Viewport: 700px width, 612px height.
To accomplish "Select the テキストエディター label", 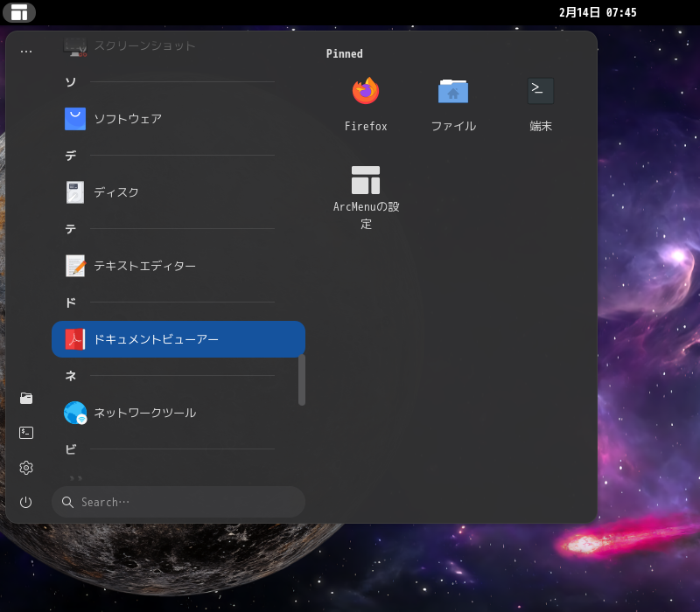I will point(144,266).
